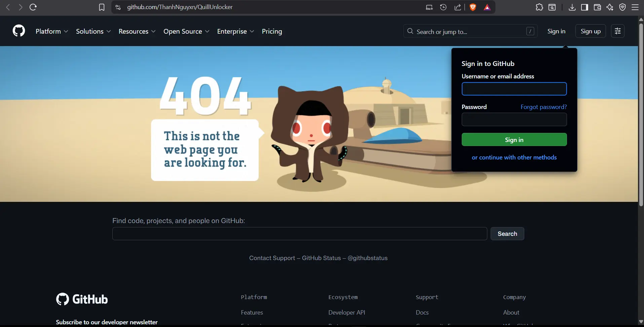The image size is (644, 327).
Task: Open the About footer link
Action: click(x=511, y=313)
